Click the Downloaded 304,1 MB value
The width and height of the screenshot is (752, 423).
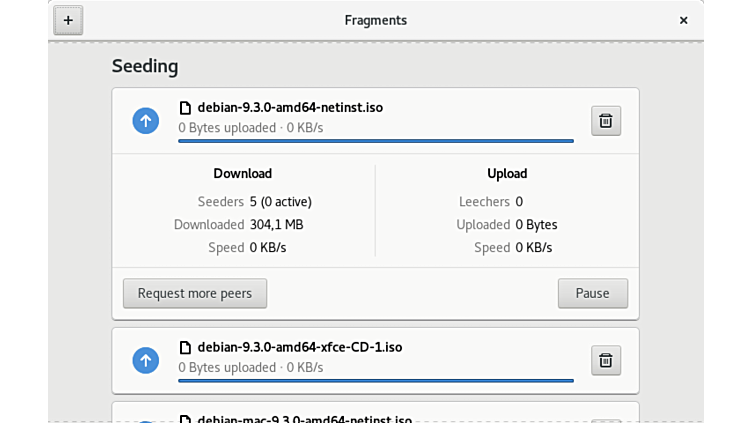pos(276,224)
